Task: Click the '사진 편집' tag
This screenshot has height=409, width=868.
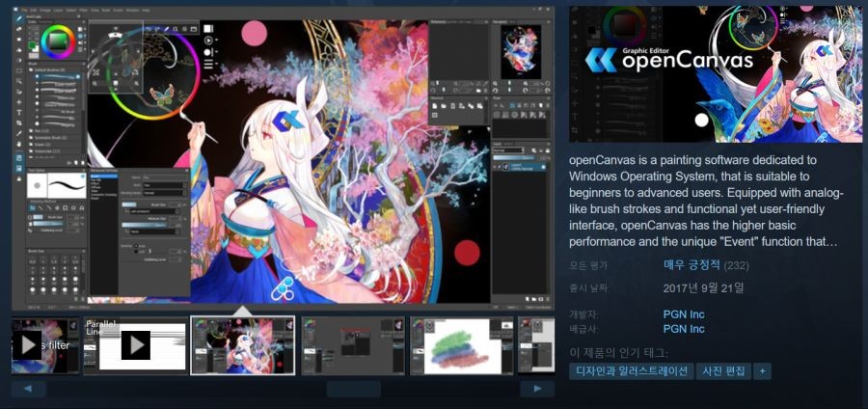Action: coord(723,370)
